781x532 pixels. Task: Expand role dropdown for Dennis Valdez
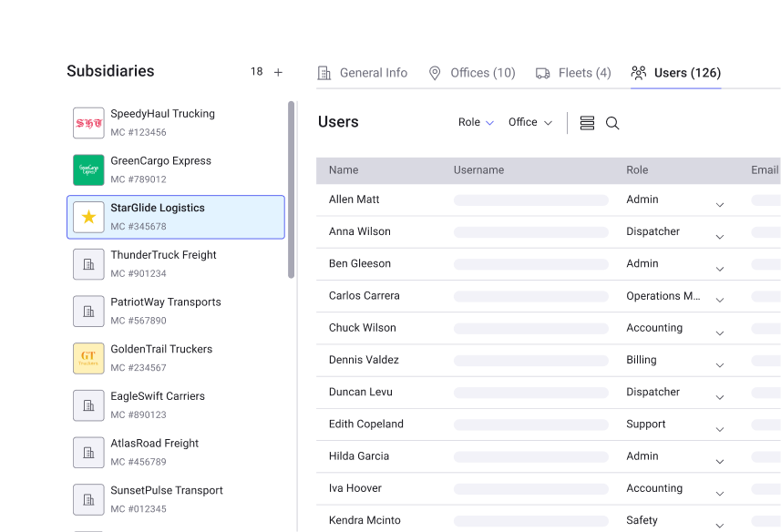click(x=720, y=365)
